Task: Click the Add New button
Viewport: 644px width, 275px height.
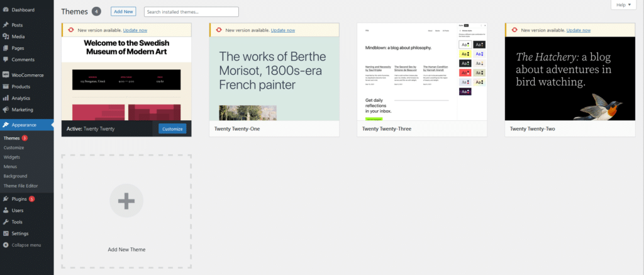Action: click(x=124, y=11)
